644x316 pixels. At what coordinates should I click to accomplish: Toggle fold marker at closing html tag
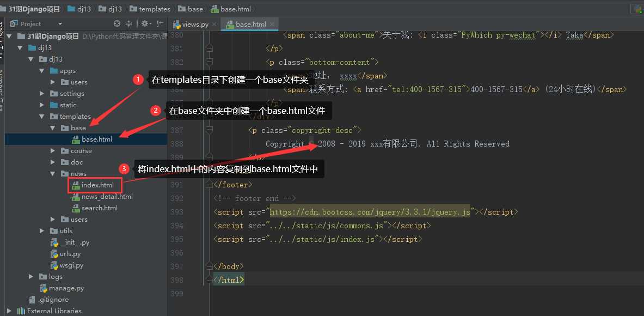(209, 280)
